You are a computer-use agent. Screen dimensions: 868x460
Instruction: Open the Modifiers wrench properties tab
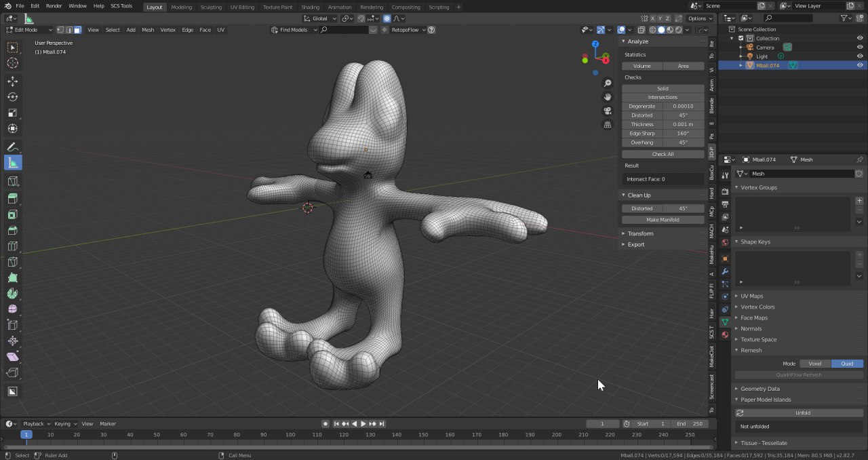[725, 271]
